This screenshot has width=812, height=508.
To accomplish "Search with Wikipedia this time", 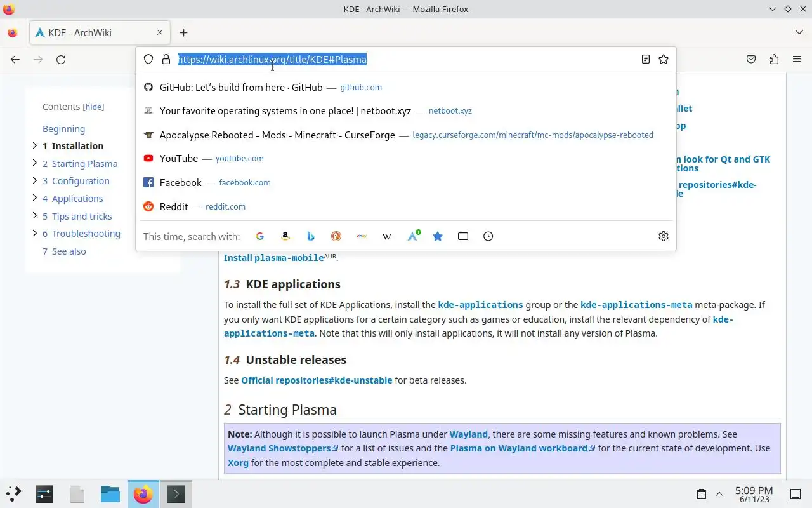I will point(387,236).
